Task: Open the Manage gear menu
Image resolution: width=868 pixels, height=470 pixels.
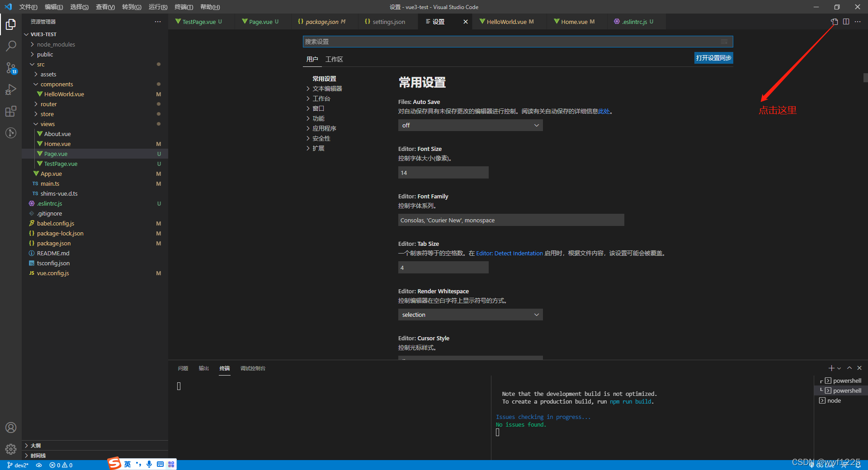Action: pyautogui.click(x=11, y=449)
